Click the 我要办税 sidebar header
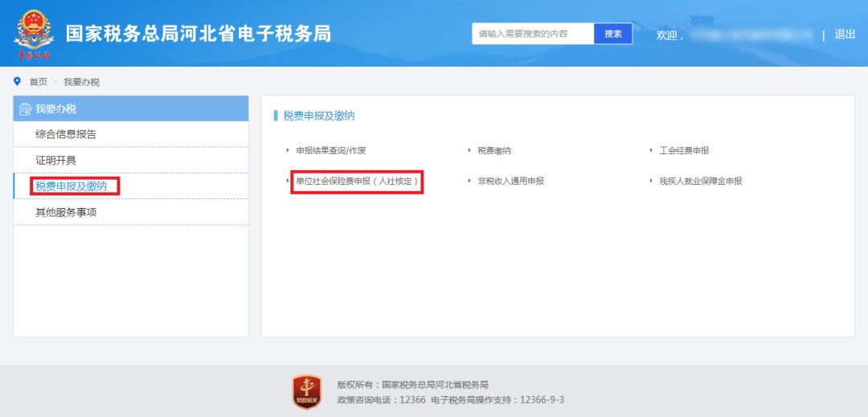Screen dimensions: 868x417 point(131,109)
